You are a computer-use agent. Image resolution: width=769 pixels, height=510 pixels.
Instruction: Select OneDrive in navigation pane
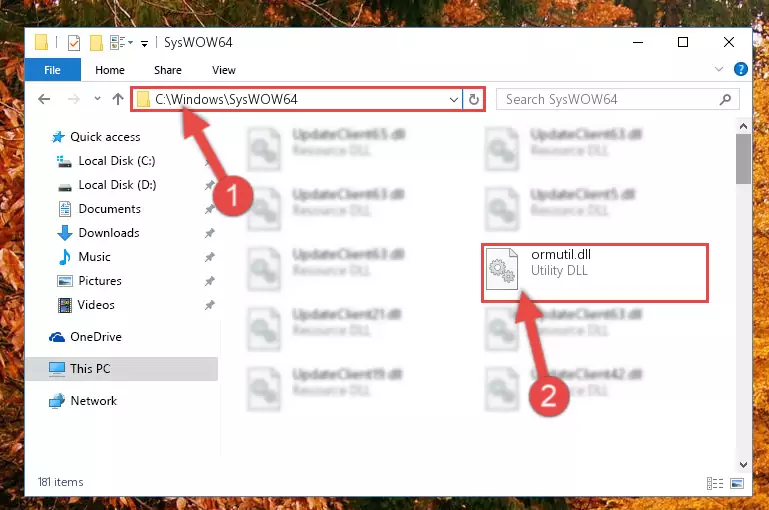coord(96,337)
